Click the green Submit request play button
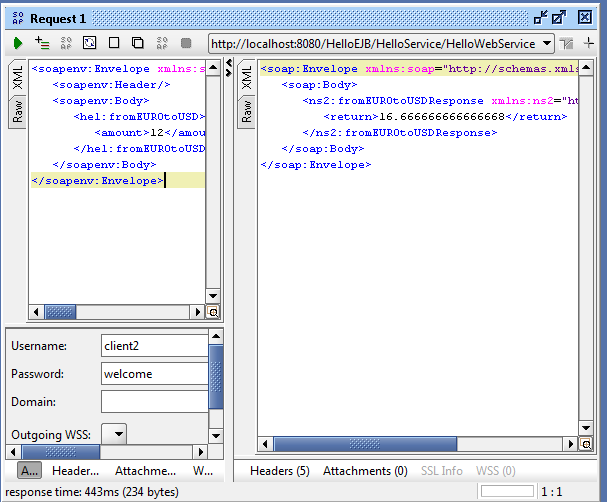This screenshot has width=607, height=502. [18, 43]
